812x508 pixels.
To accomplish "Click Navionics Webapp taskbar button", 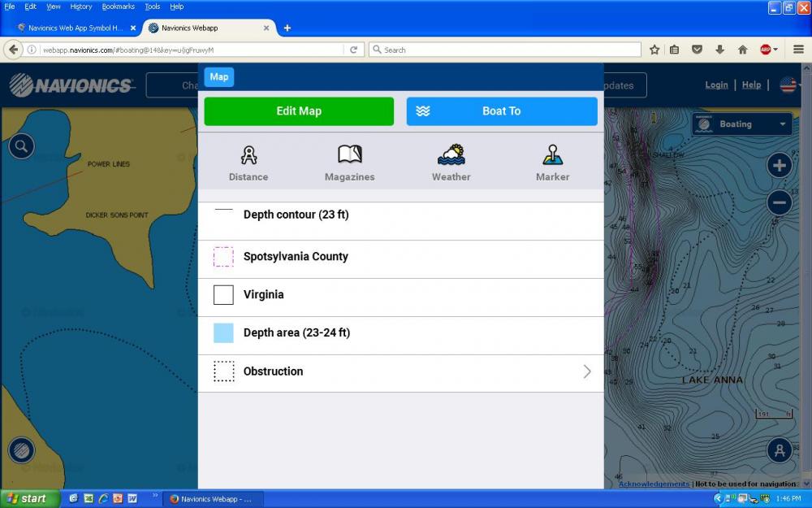I will 214,499.
